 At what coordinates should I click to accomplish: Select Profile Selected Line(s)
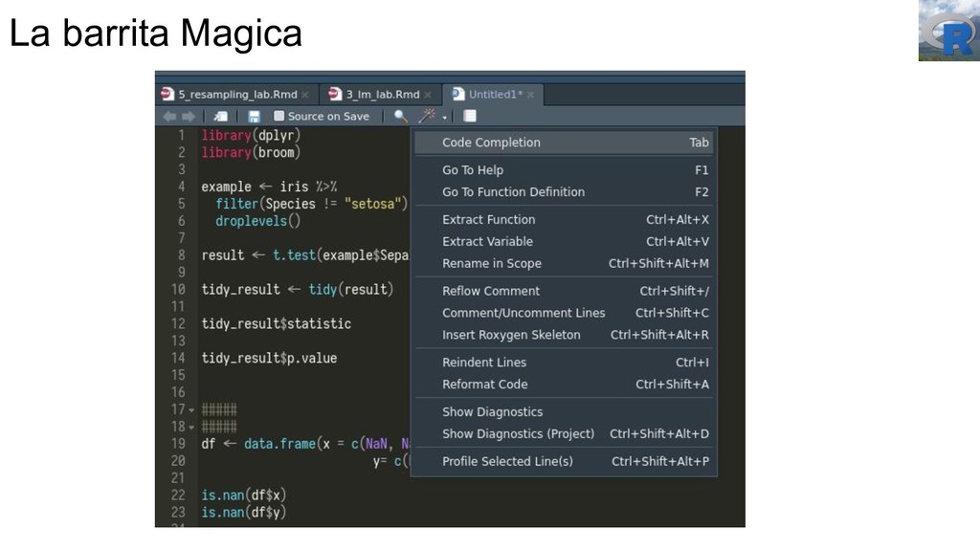coord(564,460)
